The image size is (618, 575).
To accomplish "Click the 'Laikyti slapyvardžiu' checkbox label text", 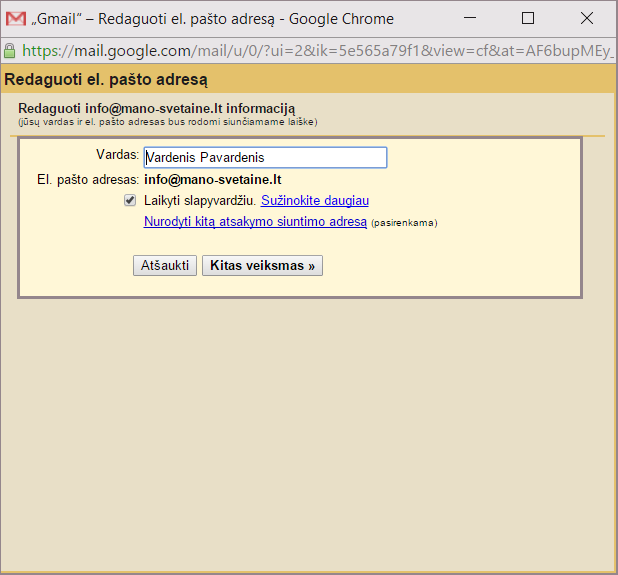I will pos(200,201).
